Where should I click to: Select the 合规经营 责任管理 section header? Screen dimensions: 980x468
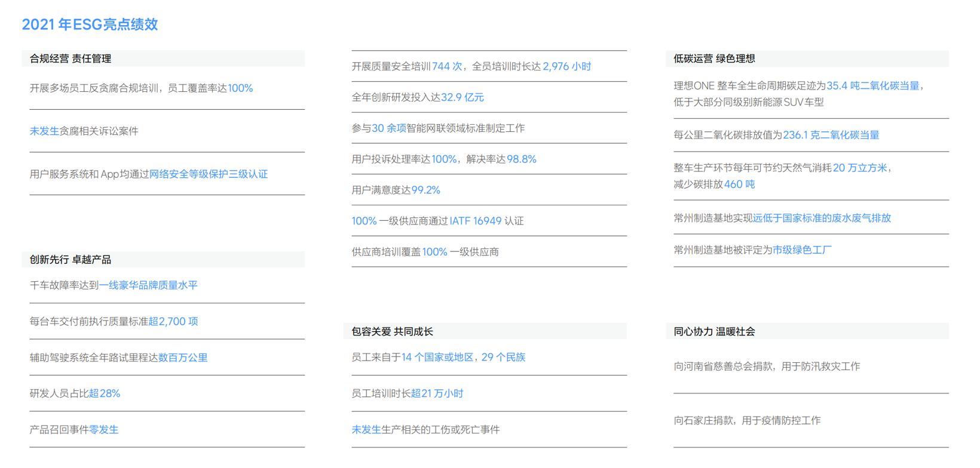71,59
